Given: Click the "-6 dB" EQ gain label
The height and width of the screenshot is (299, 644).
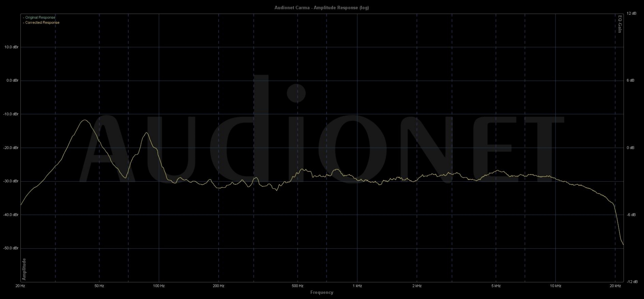Looking at the screenshot, I should click(631, 215).
